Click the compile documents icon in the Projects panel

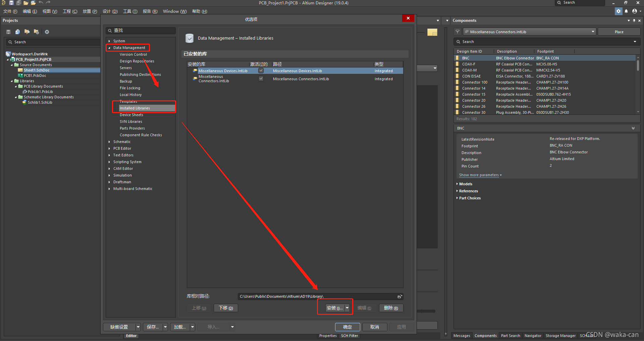17,32
